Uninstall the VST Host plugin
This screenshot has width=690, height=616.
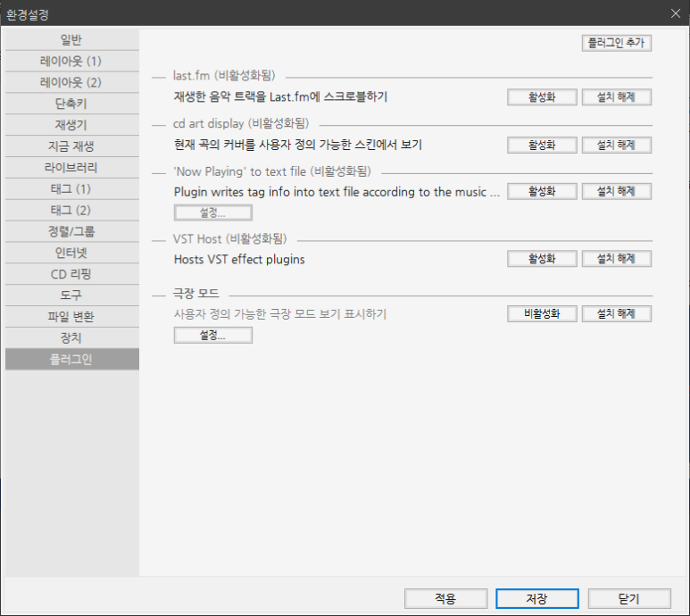click(x=617, y=259)
